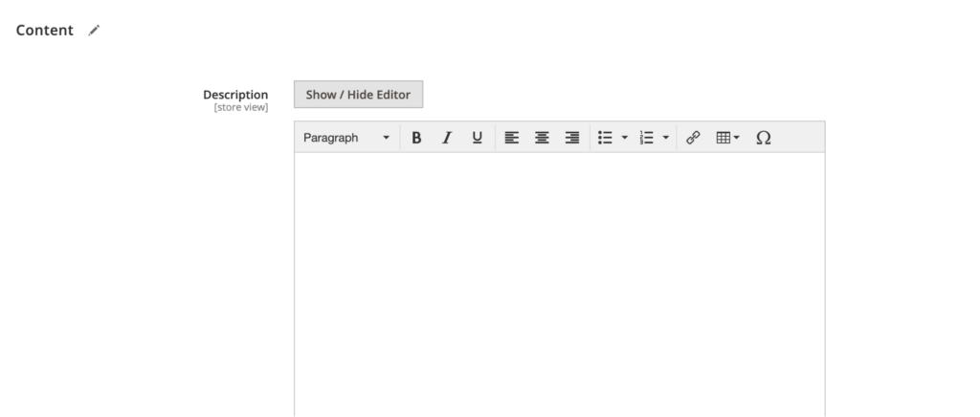Click the [store view] scope label

coord(241,107)
